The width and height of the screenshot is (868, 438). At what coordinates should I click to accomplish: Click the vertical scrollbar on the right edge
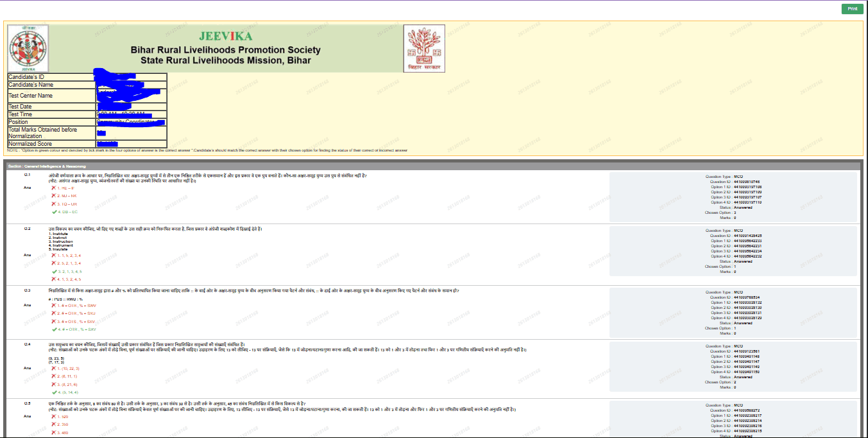865,218
